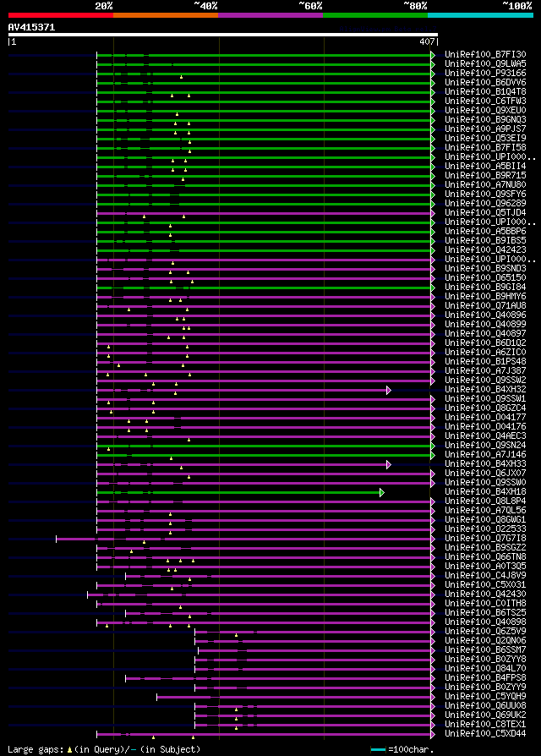Open the UniRef100_Q8GWG1 hit
Image resolution: width=541 pixels, height=756 pixels.
click(x=485, y=520)
